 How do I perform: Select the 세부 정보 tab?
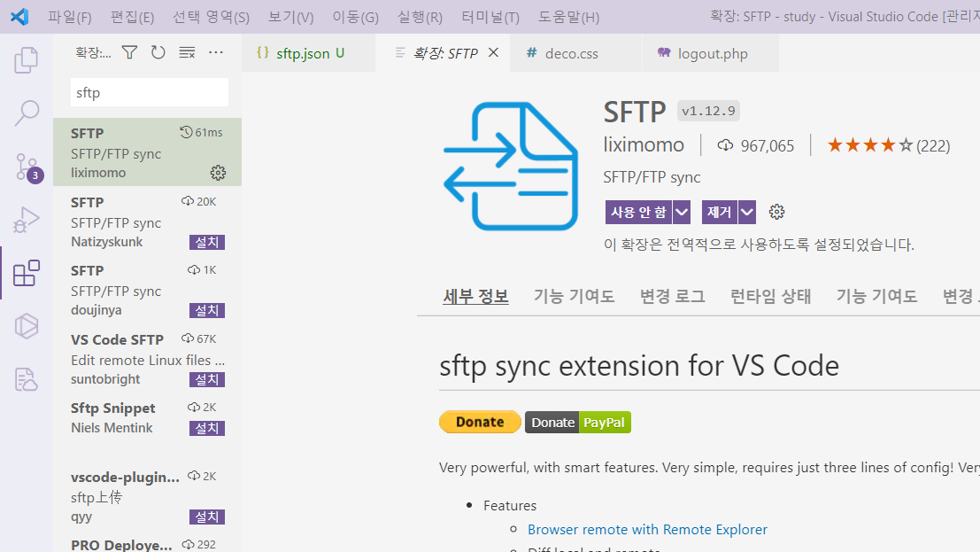475,296
